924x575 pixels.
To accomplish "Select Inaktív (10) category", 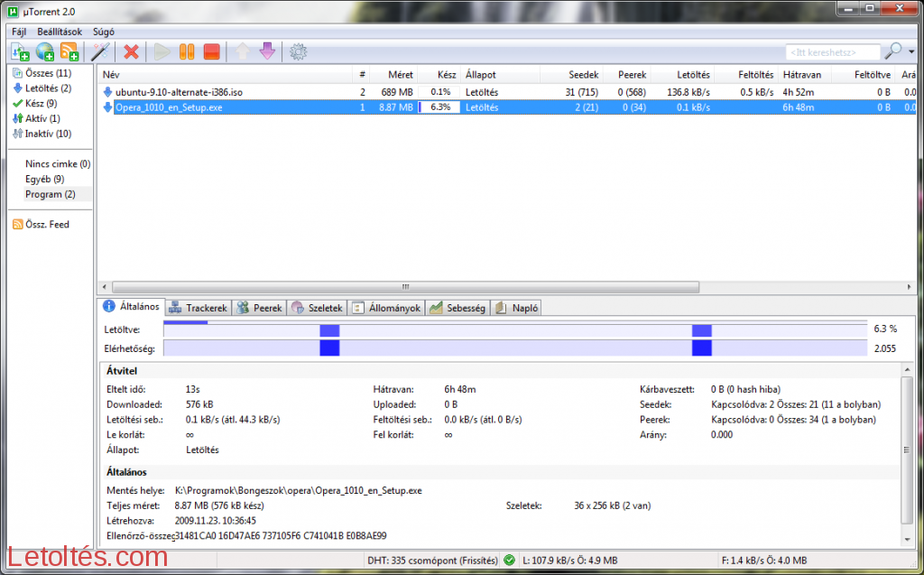I will 42,134.
